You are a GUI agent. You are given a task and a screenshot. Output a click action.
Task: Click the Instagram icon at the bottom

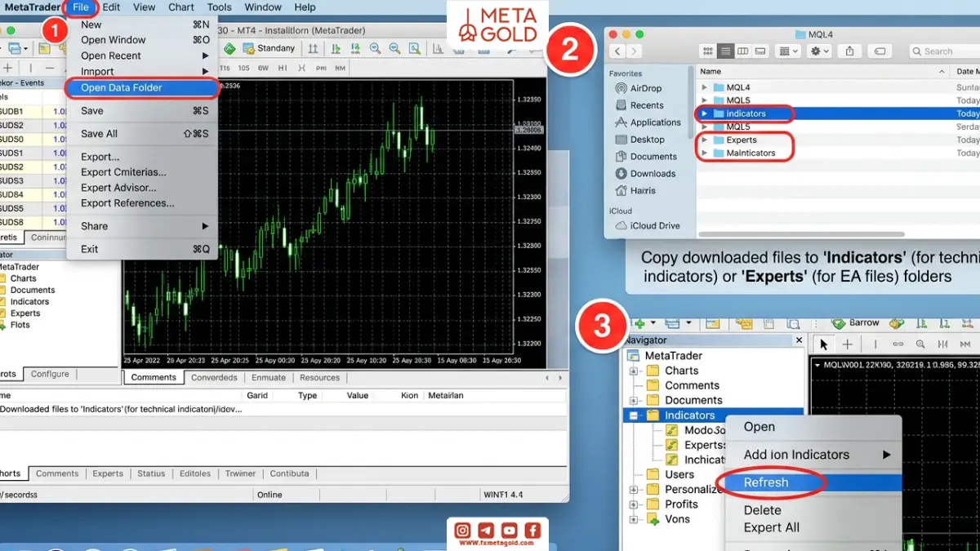click(x=462, y=530)
